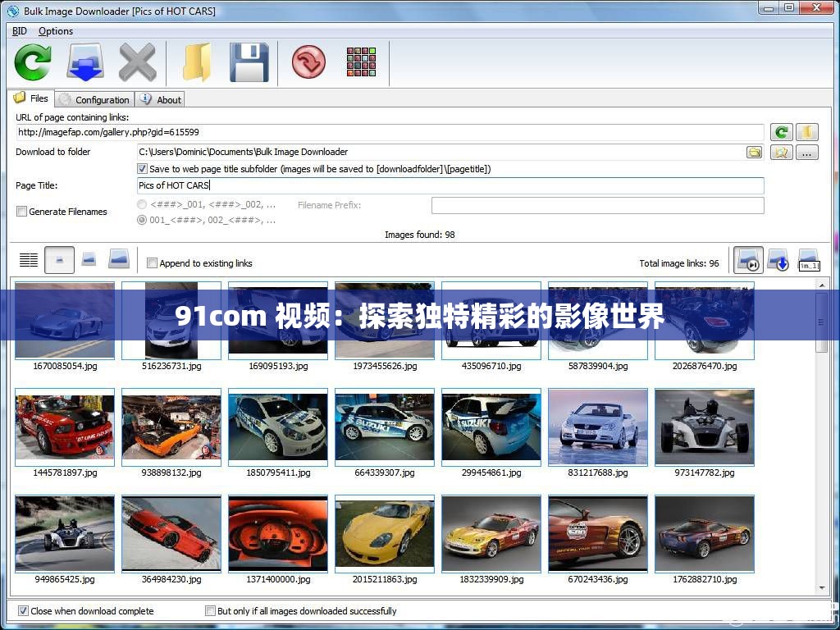
Task: Select thumbnail 949865425.jpg
Action: pyautogui.click(x=64, y=533)
